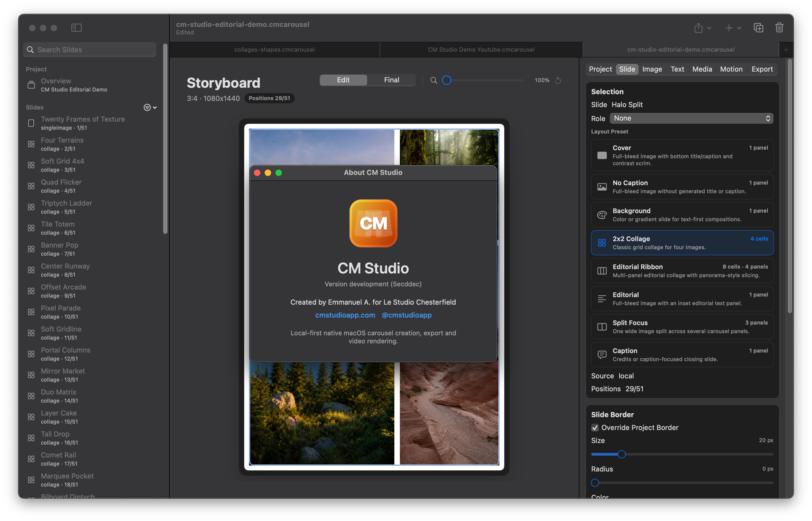Click the Tile Totem collage icon
Image resolution: width=812 pixels, height=521 pixels.
coord(31,228)
